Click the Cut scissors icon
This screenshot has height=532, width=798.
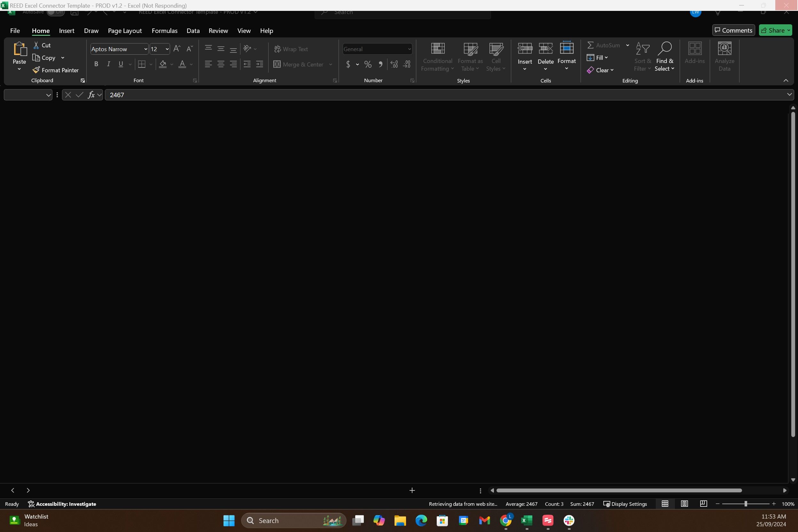tap(36, 45)
